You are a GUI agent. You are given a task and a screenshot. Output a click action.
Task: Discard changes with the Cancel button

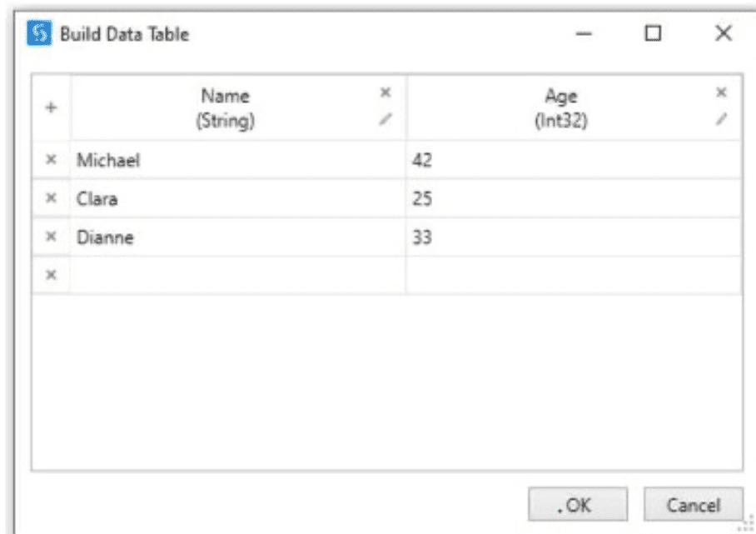pos(694,505)
